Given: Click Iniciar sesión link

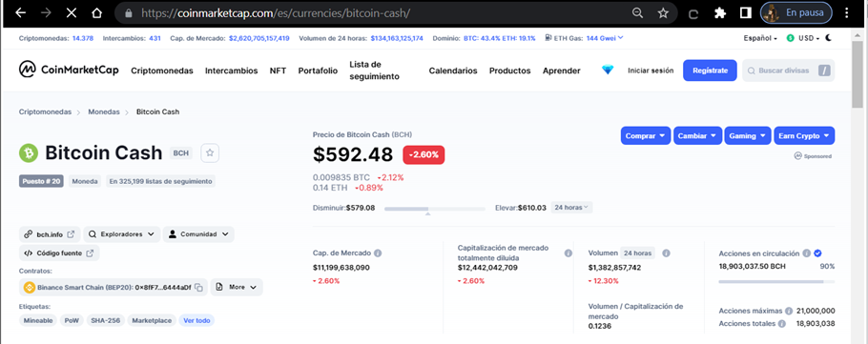Looking at the screenshot, I should coord(651,71).
